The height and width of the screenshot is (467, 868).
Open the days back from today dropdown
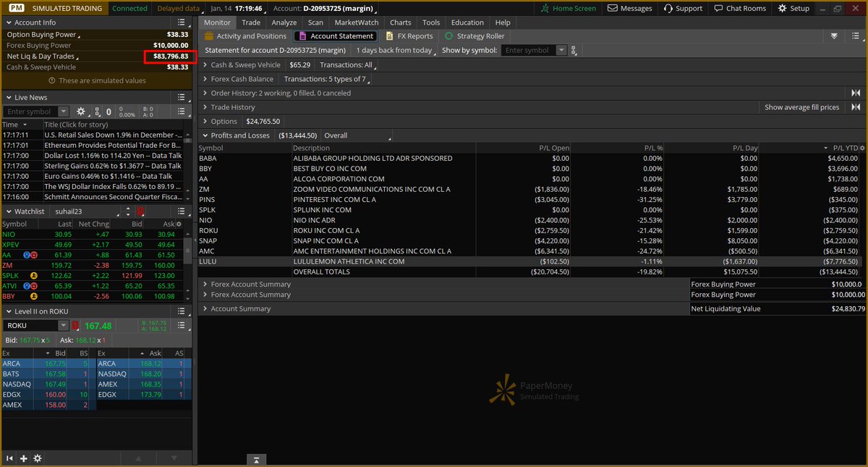(x=396, y=51)
